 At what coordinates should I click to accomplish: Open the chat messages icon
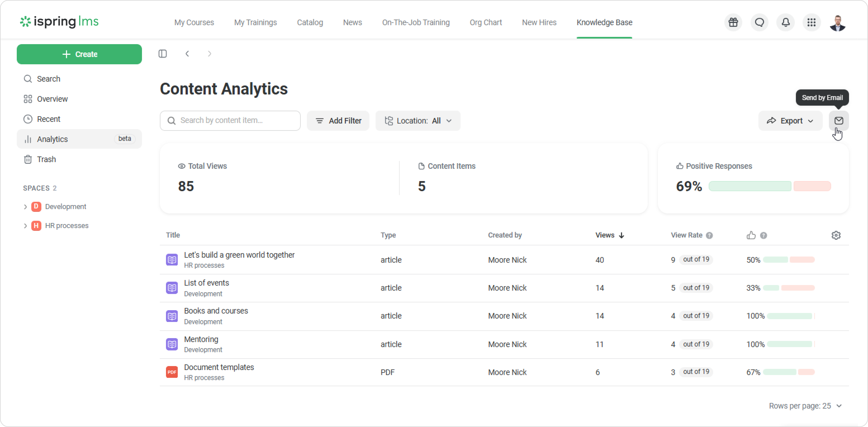tap(759, 23)
